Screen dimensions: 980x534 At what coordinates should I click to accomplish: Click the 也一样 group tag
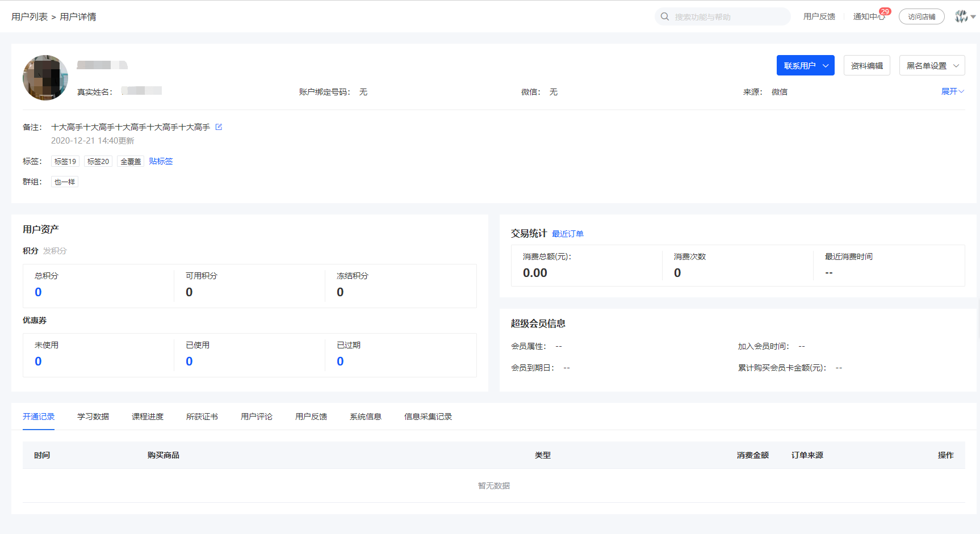pos(65,182)
